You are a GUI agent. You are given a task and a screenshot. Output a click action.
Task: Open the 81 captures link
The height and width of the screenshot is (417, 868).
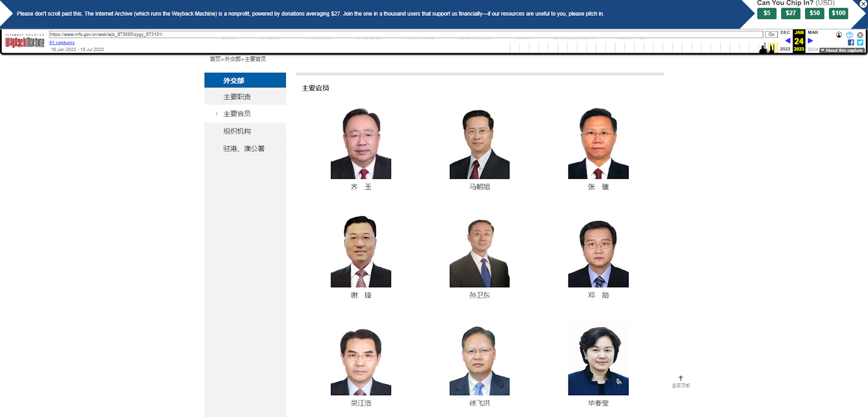click(x=62, y=42)
